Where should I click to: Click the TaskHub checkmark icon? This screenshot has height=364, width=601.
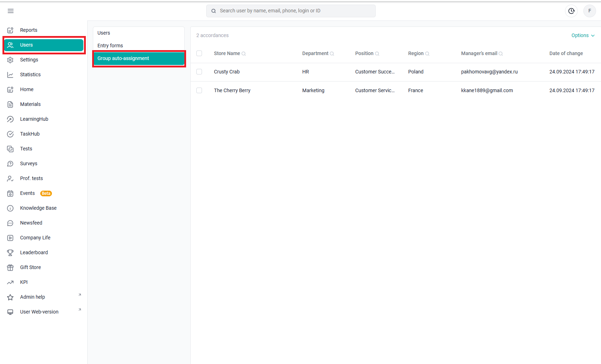[x=10, y=134]
